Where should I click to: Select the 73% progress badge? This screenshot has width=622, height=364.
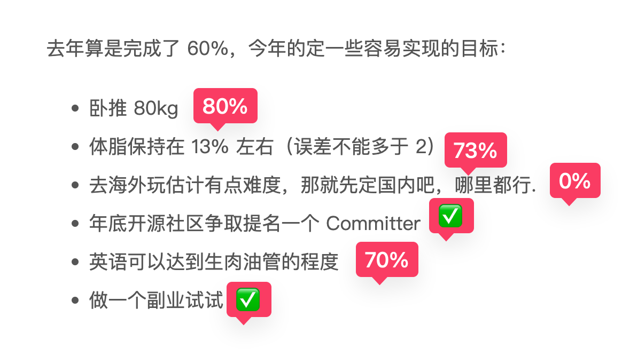pyautogui.click(x=475, y=151)
